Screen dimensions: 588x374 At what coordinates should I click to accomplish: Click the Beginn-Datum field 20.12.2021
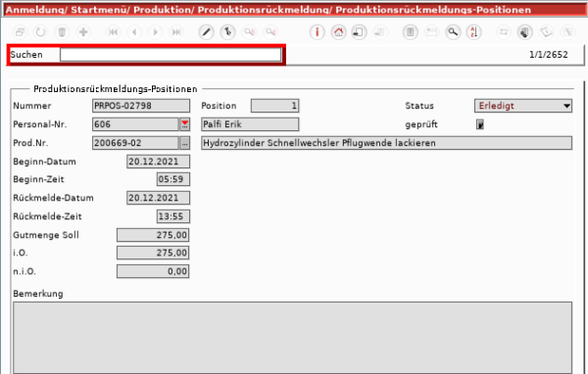pos(158,162)
